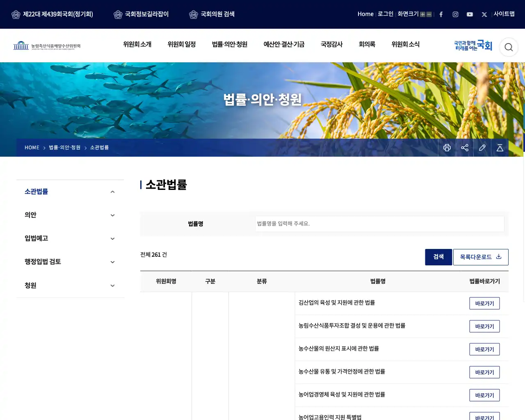Open the 사이트맵 link
The width and height of the screenshot is (525, 420).
click(504, 14)
